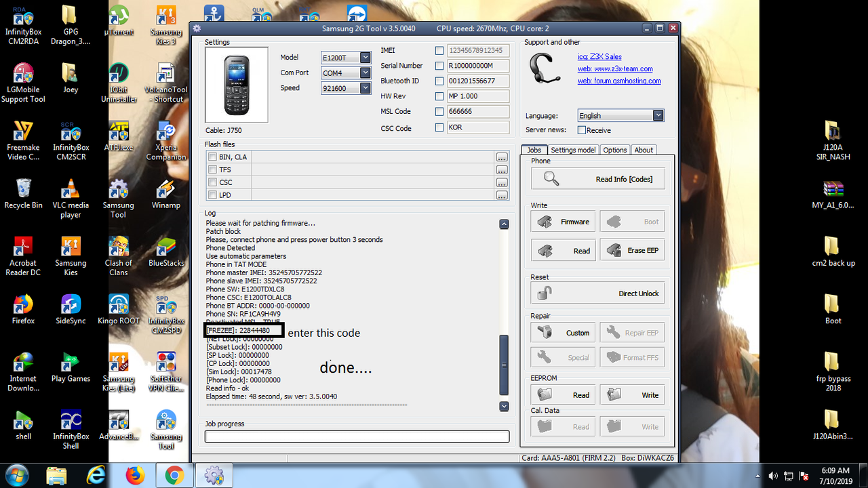Toggle Server news Receive checkbox
The image size is (868, 488).
pos(582,130)
